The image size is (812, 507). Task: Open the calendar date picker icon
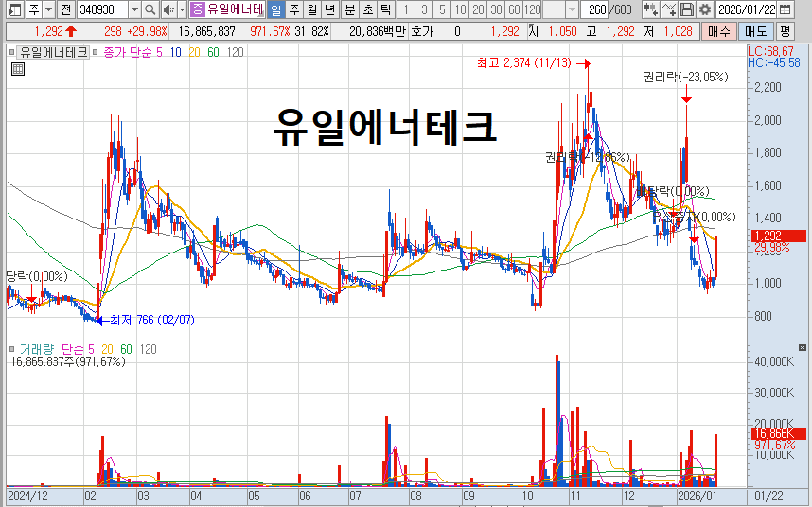tap(786, 9)
